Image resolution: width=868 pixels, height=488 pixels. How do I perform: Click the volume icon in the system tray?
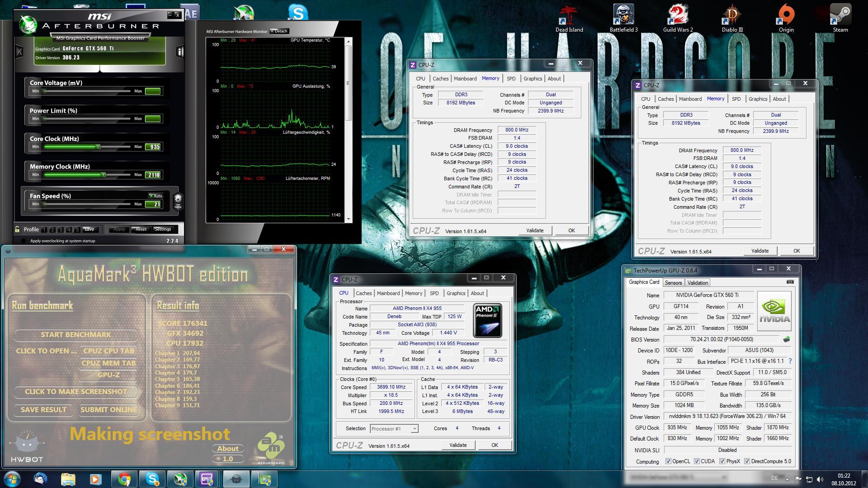(x=820, y=479)
